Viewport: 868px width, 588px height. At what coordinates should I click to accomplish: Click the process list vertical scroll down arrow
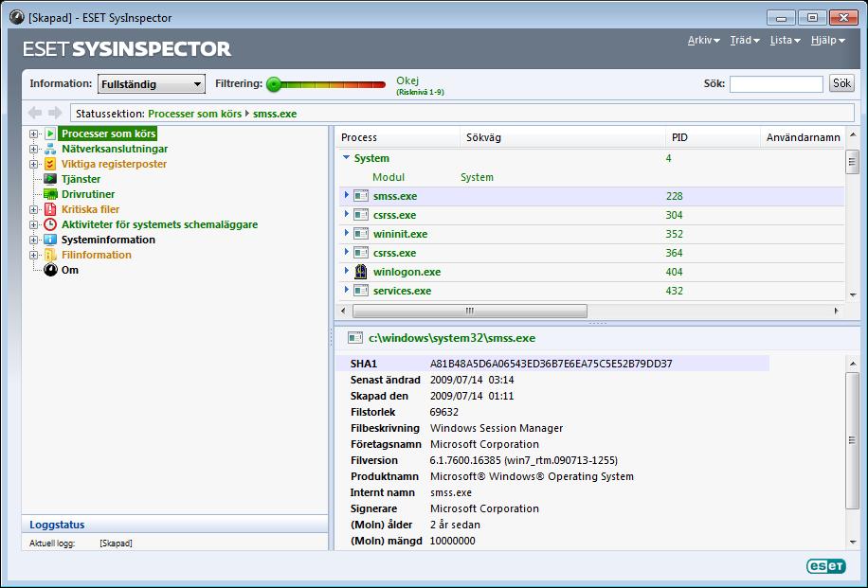(853, 294)
